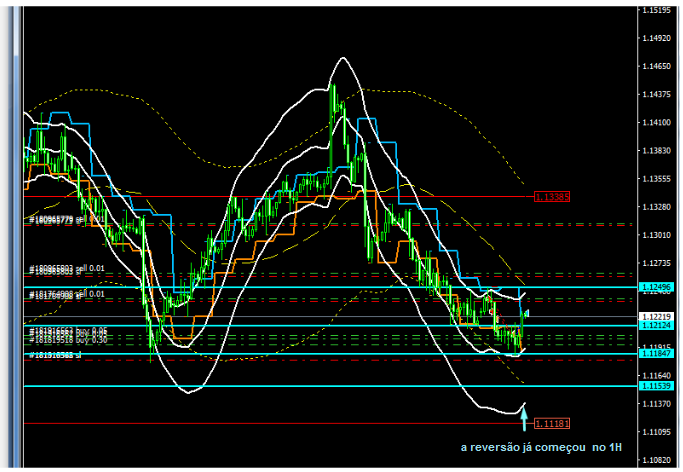The image size is (683, 472).
Task: Click the current price 1.12219 label
Action: pyautogui.click(x=655, y=316)
